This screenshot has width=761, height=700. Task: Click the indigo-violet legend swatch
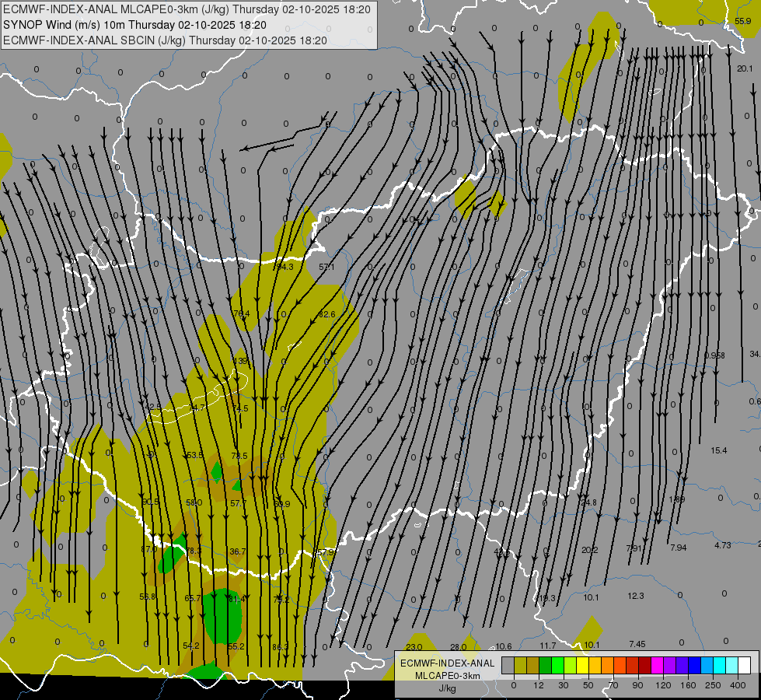pyautogui.click(x=682, y=665)
